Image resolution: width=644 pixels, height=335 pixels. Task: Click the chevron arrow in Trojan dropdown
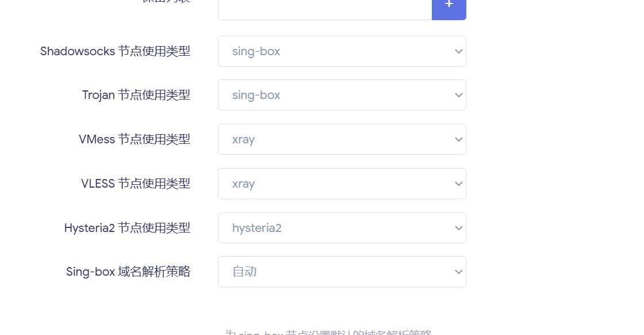tap(458, 95)
